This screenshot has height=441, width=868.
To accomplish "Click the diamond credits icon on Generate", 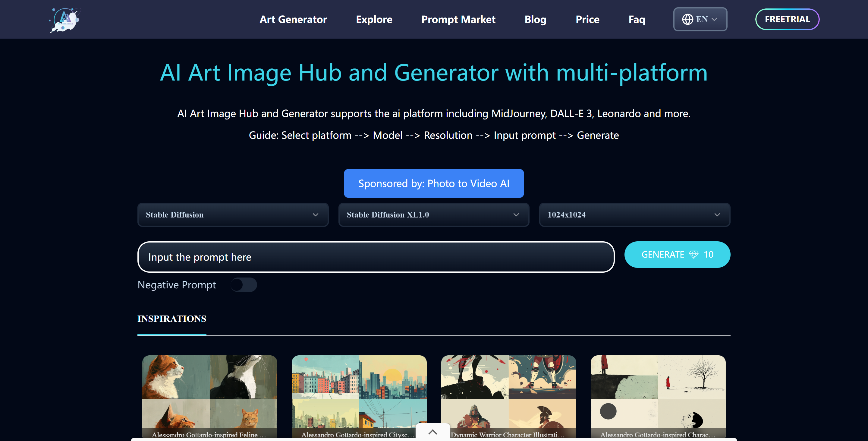I will 693,255.
